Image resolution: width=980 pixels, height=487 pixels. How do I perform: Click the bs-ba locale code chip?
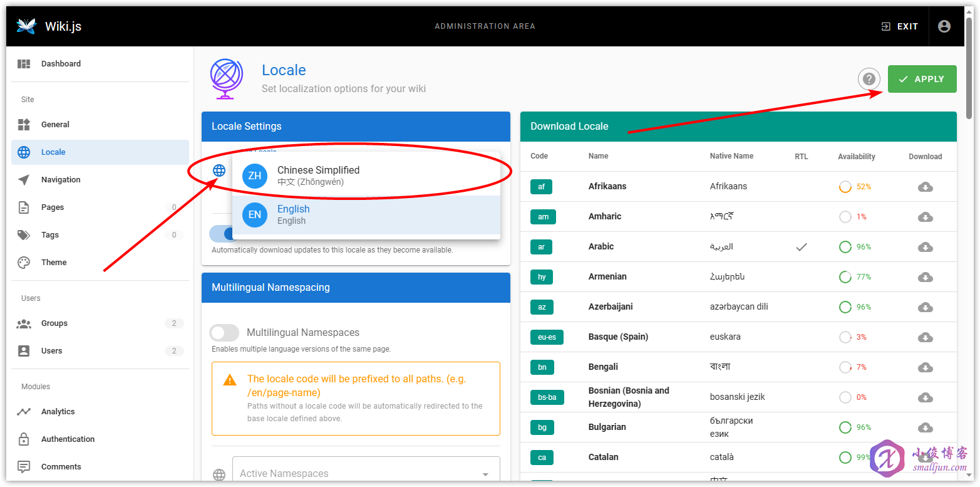pyautogui.click(x=547, y=397)
